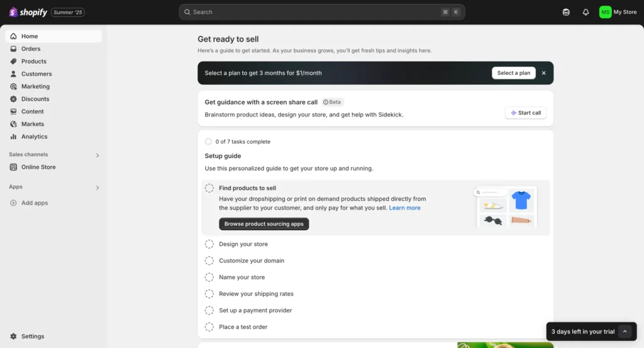Expand the trial days left panel chevron

[625, 332]
